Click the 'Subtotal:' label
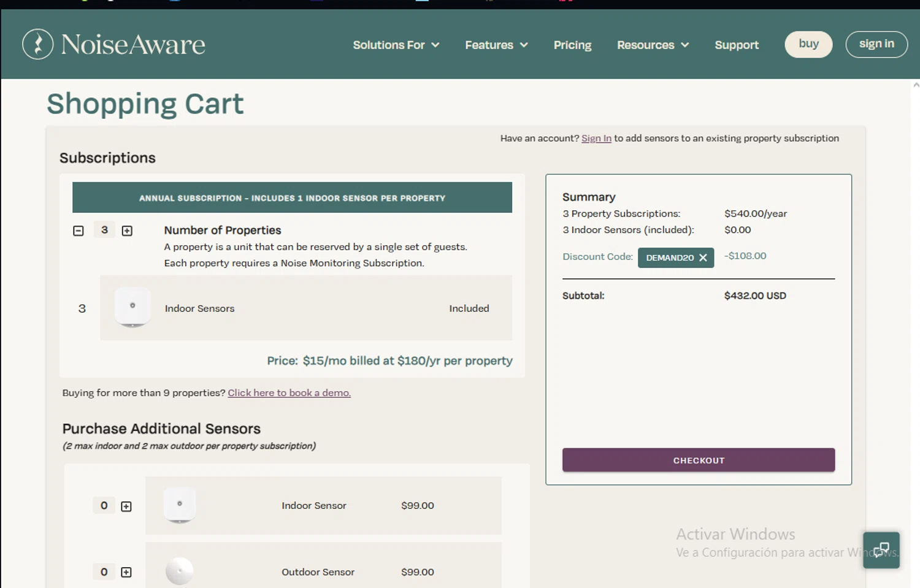The width and height of the screenshot is (920, 588). [583, 296]
